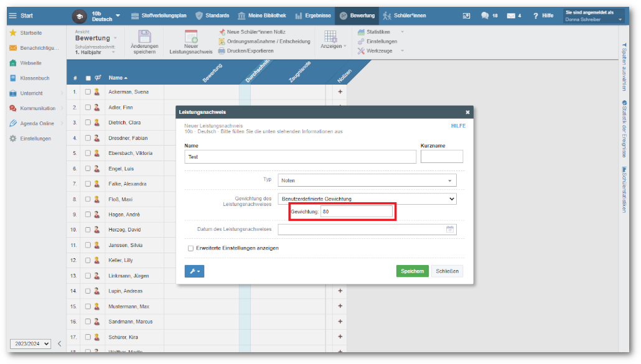Open the Benutzerdefinierte Gewichtung dropdown
641x364 pixels.
point(367,199)
